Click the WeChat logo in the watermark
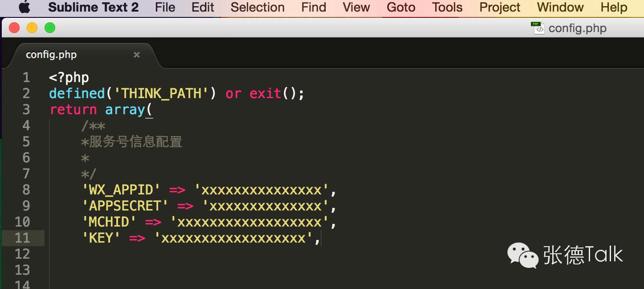 tap(522, 255)
